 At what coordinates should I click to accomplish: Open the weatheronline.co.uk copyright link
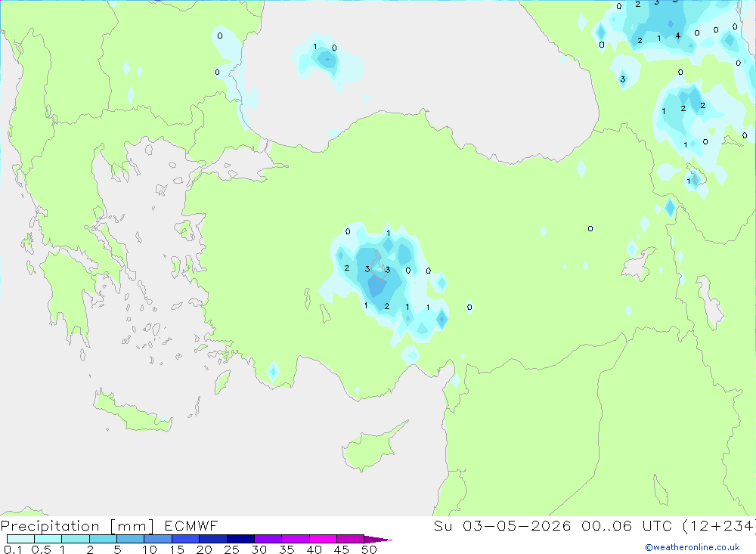click(x=692, y=547)
